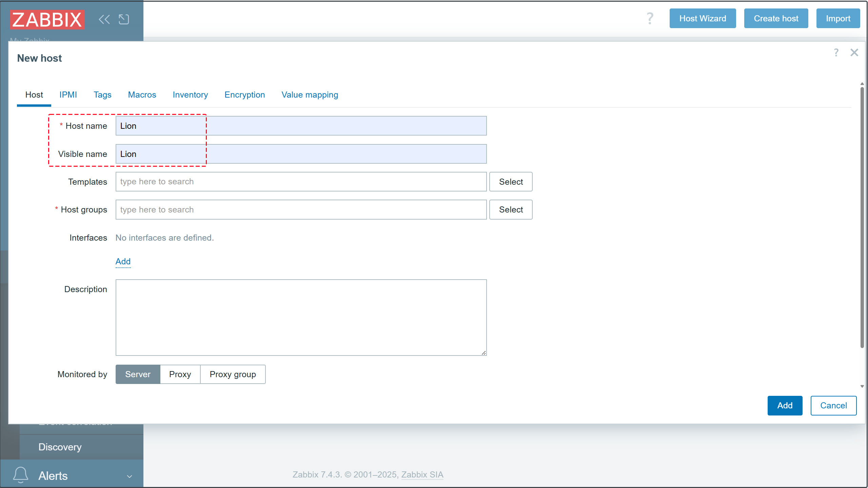
Task: Open the page help question mark
Action: pos(650,18)
